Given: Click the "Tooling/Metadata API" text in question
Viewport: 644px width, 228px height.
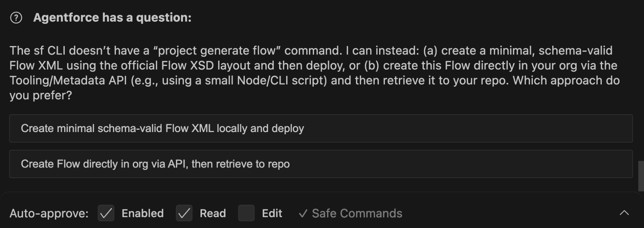Looking at the screenshot, I should click(x=68, y=81).
